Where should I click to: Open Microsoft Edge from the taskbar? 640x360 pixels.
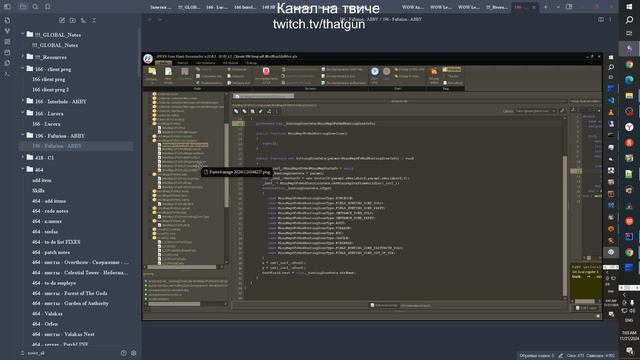(629, 80)
